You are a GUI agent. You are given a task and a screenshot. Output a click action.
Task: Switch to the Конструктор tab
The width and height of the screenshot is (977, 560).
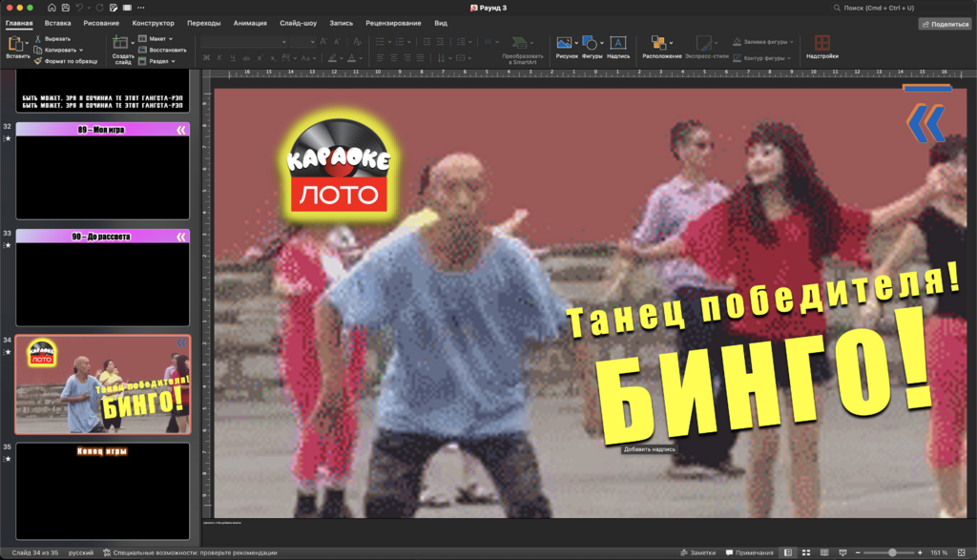click(x=153, y=23)
